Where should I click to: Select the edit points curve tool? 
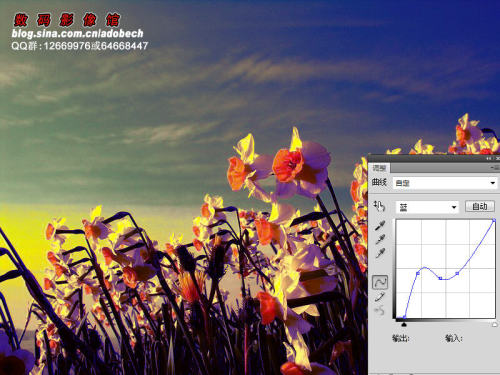click(x=380, y=282)
